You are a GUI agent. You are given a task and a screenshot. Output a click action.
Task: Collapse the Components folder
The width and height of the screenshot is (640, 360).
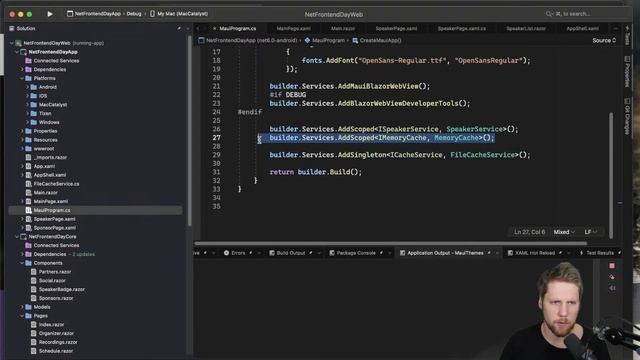click(22, 263)
